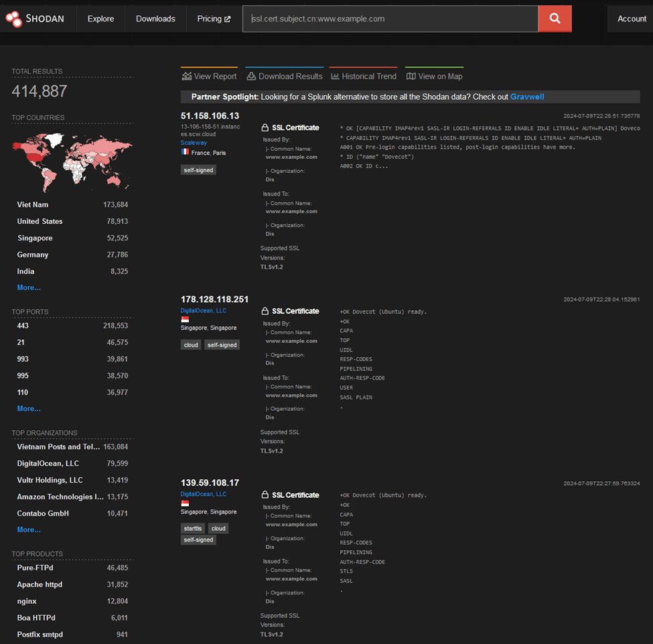Filter results by port 993
The width and height of the screenshot is (653, 644).
click(x=72, y=359)
